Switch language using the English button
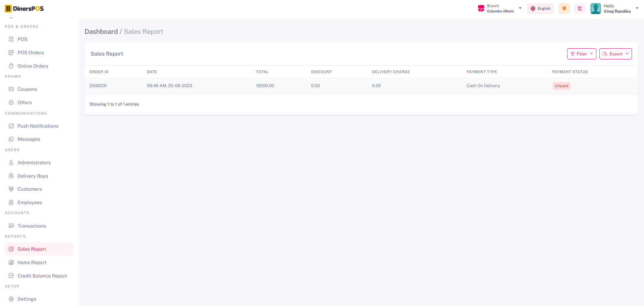 (540, 9)
